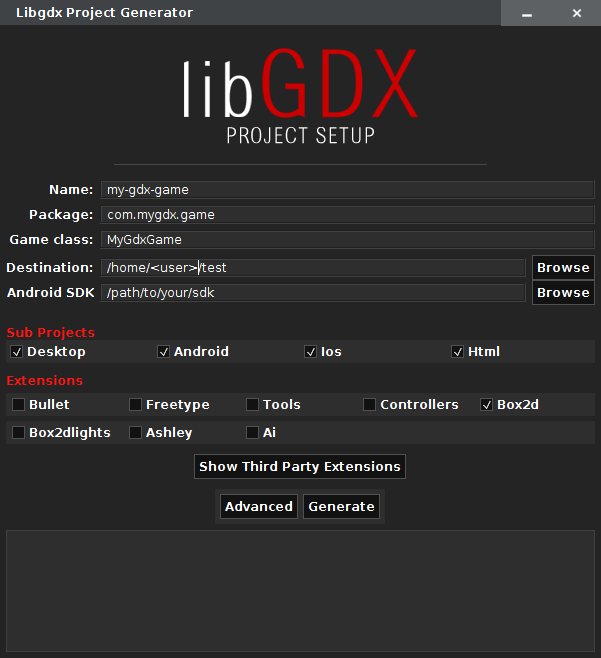This screenshot has height=658, width=601.
Task: Show Third Party Extensions list
Action: 300,467
